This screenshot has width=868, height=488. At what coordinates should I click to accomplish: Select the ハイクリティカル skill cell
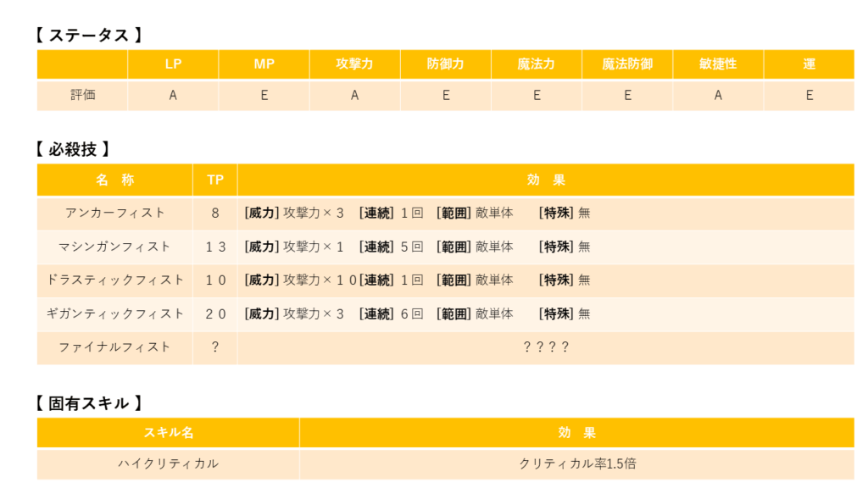[x=168, y=463]
